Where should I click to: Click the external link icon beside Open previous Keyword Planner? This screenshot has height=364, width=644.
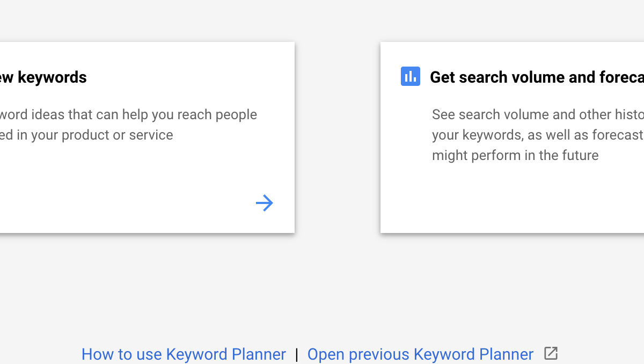[x=551, y=353]
